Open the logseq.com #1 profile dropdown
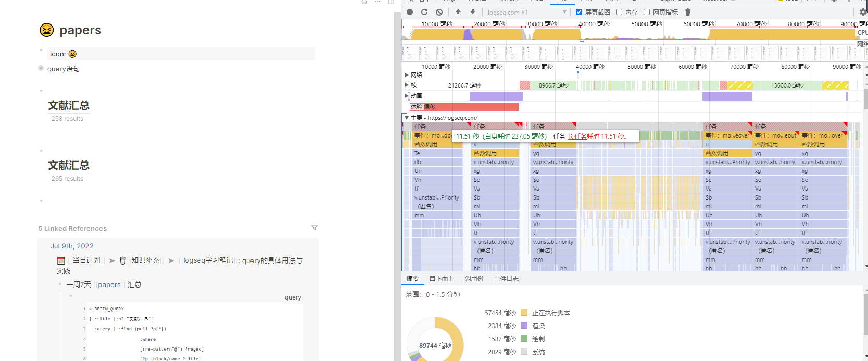The width and height of the screenshot is (868, 361). pyautogui.click(x=526, y=12)
